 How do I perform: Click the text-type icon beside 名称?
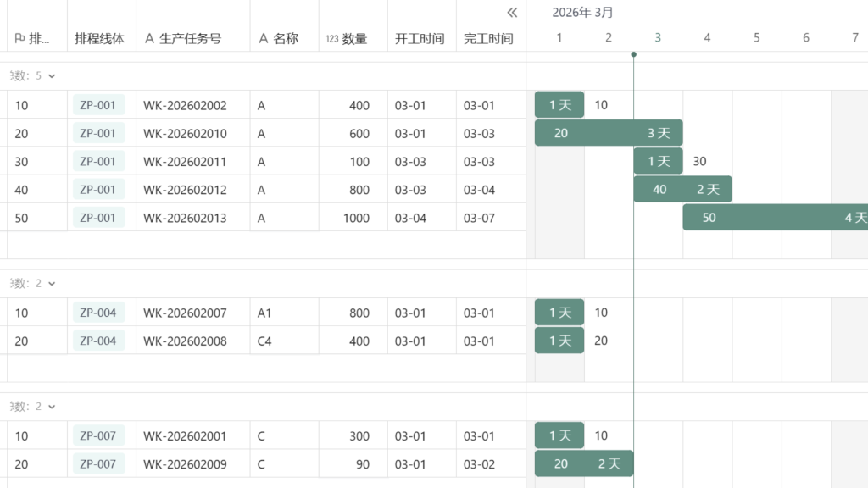(264, 38)
